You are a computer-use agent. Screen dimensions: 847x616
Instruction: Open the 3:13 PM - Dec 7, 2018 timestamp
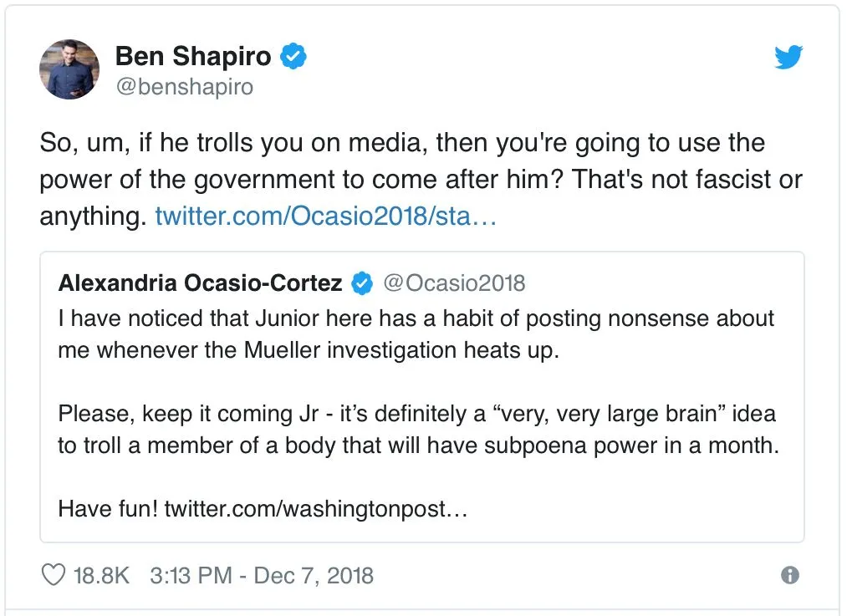262,576
